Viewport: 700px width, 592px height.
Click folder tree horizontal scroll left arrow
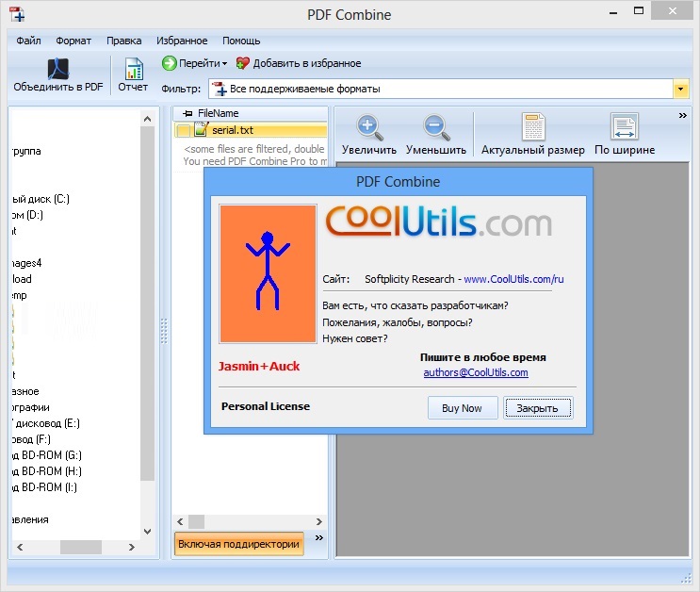[x=20, y=547]
